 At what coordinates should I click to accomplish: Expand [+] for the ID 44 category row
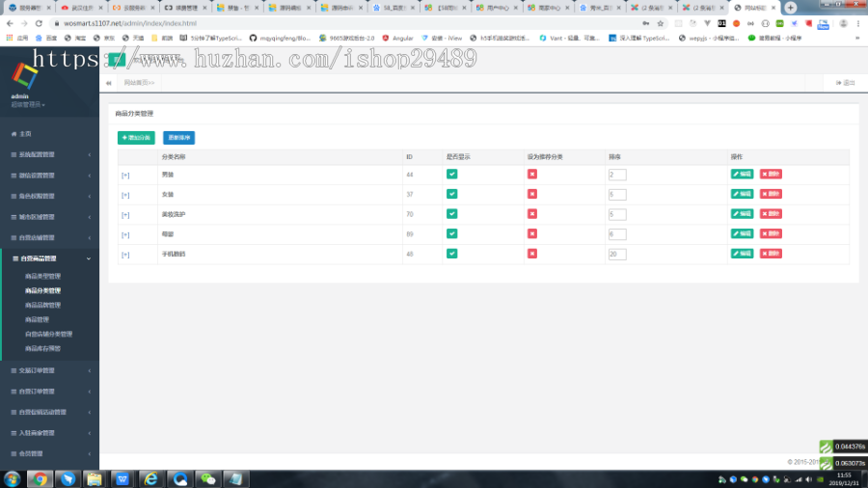[x=125, y=176]
